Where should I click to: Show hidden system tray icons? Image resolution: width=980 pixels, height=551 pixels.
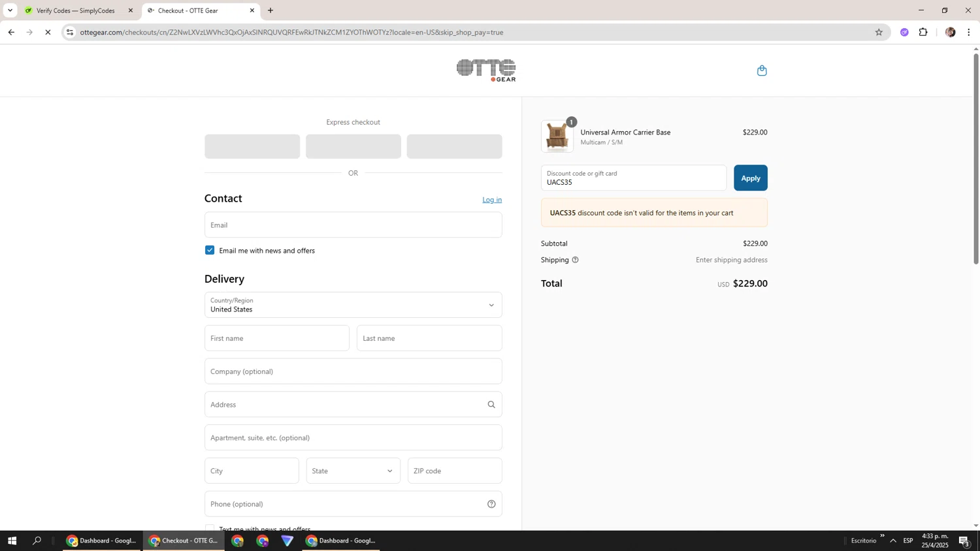893,541
